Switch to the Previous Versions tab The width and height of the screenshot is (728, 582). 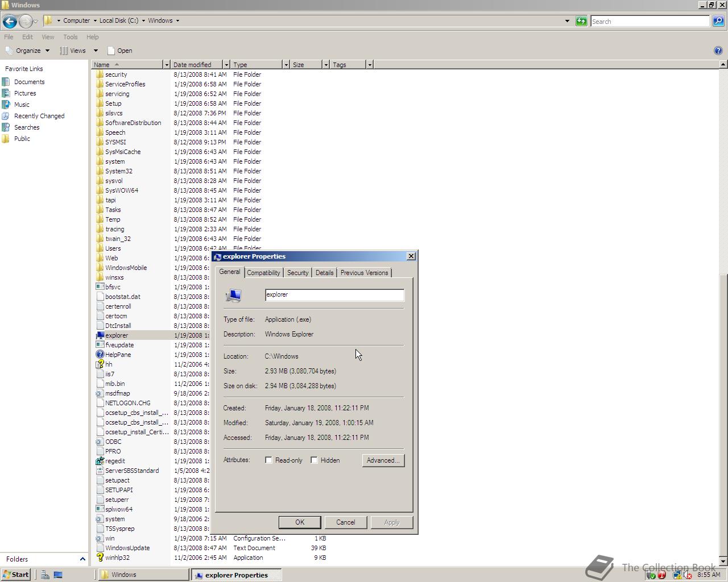364,273
